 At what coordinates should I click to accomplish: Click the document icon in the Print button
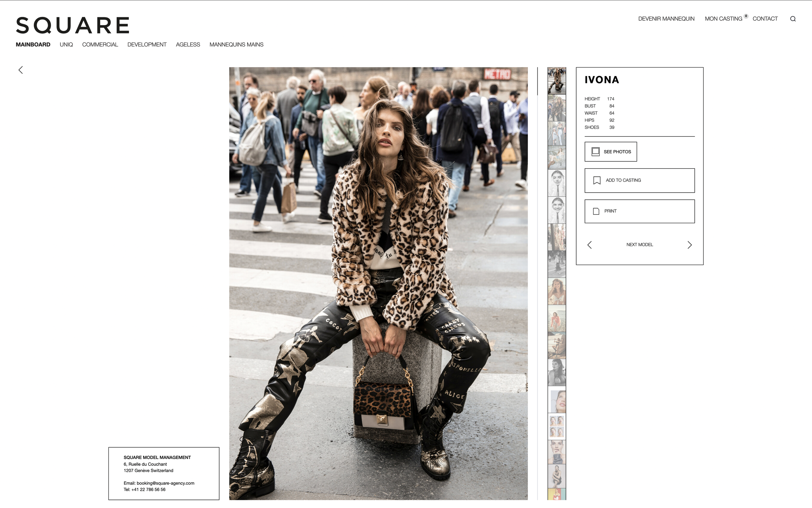click(596, 211)
